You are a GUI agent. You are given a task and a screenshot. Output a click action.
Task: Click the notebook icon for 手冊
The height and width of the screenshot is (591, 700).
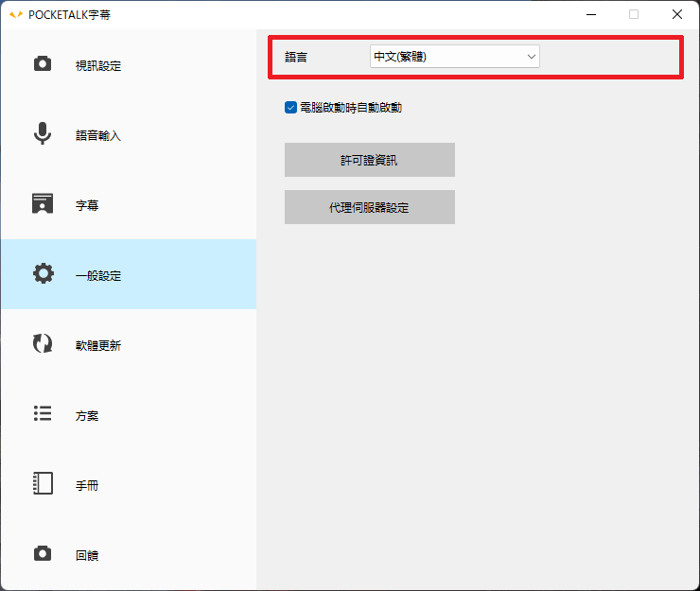pos(43,484)
